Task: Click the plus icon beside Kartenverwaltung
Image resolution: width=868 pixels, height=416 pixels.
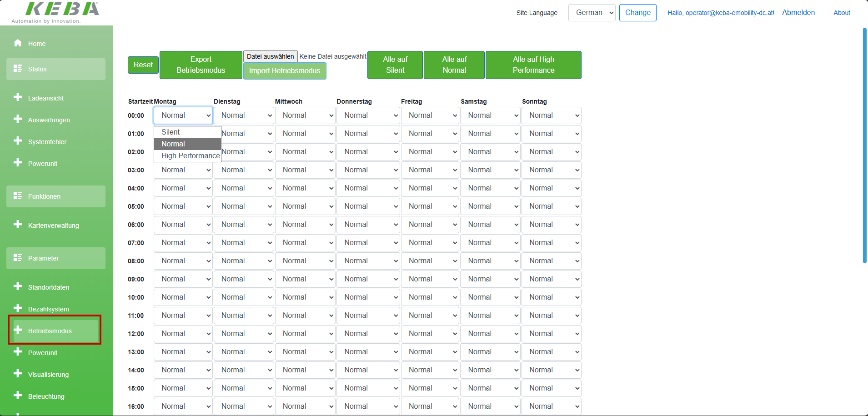Action: click(x=18, y=224)
